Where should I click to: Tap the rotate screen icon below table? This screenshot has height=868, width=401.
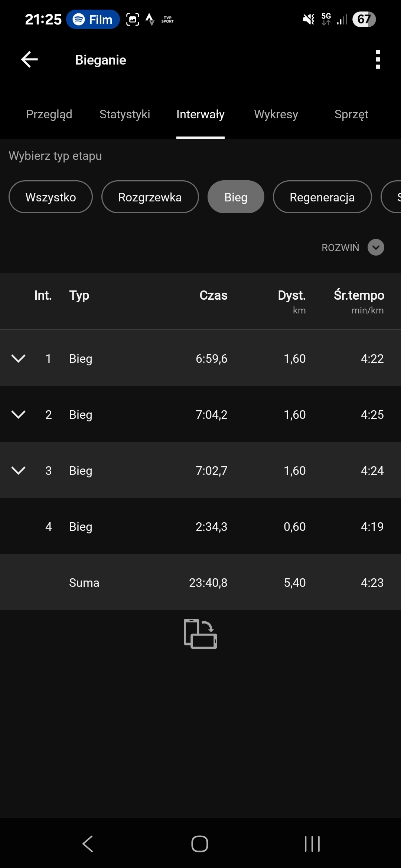point(200,634)
